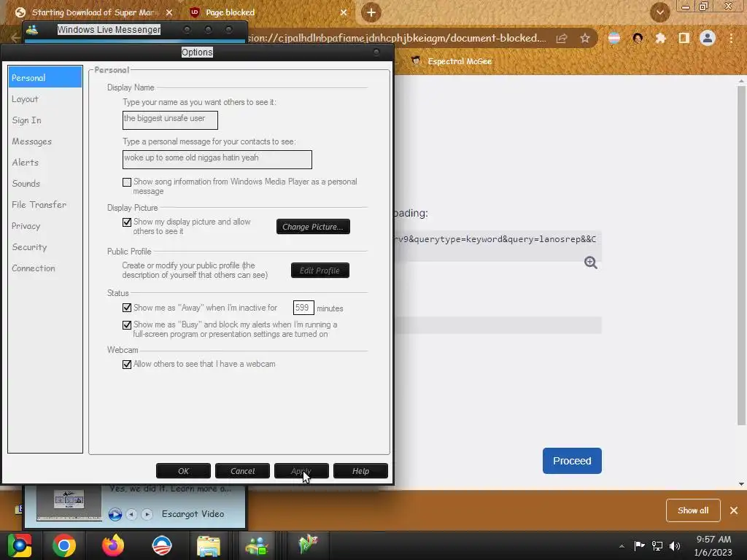The image size is (747, 560).
Task: Open File Explorer from the taskbar
Action: 209,545
